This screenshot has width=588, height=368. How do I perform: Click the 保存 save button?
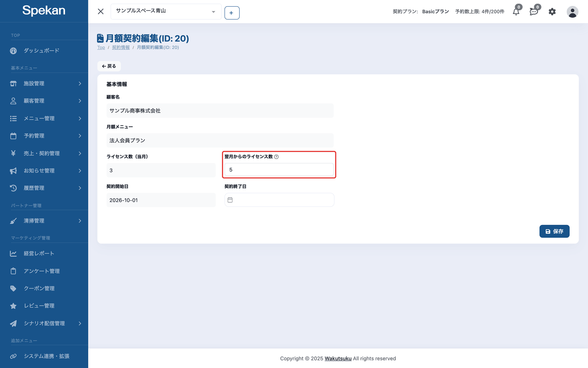(554, 231)
